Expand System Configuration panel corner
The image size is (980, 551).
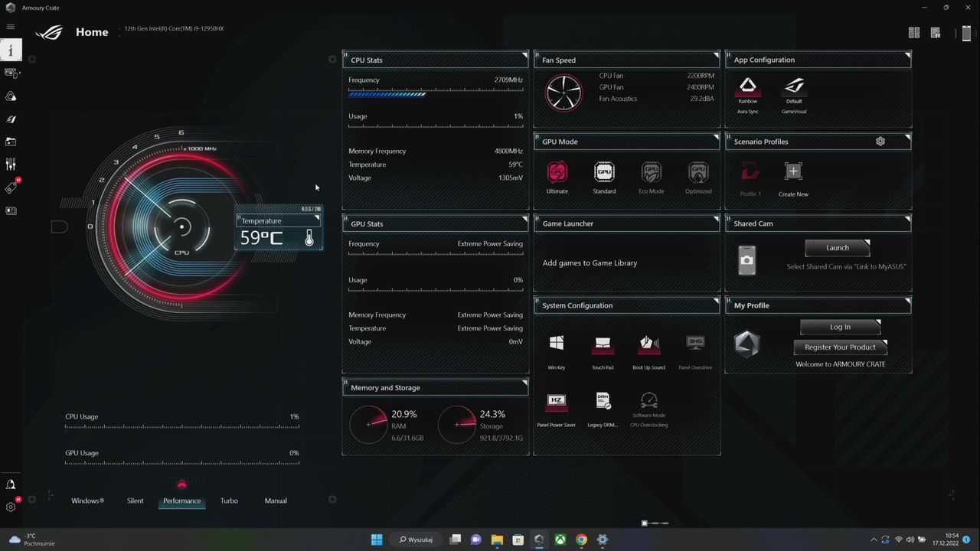point(716,302)
